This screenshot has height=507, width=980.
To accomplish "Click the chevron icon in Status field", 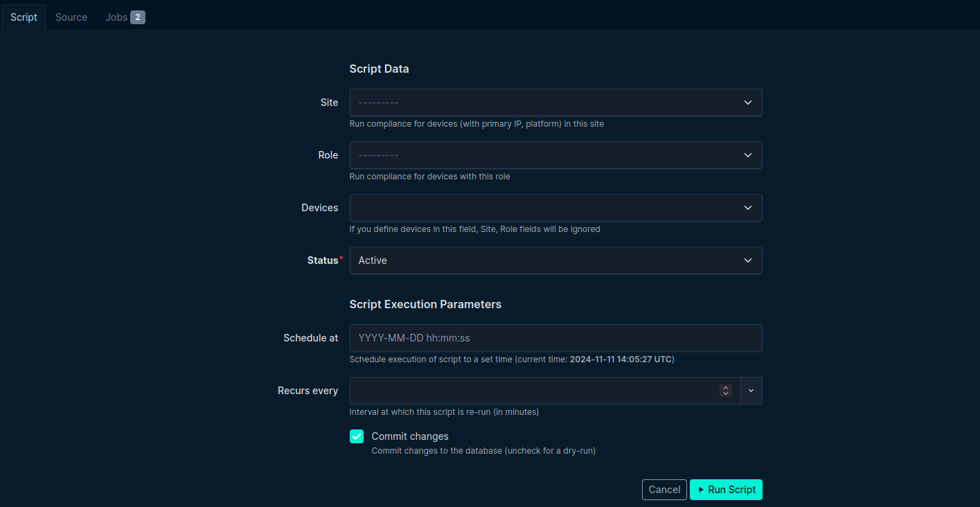I will coord(748,260).
